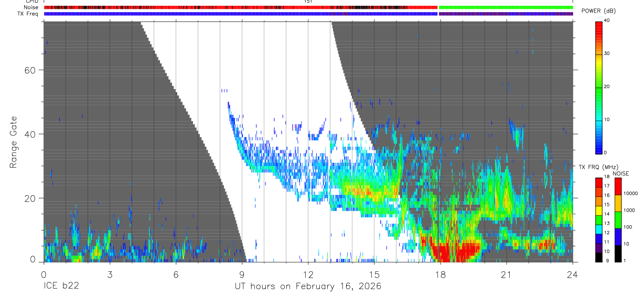The image size is (644, 297).
Task: Select the cyan 12-13 MHz TX swatch
Action: (x=598, y=229)
